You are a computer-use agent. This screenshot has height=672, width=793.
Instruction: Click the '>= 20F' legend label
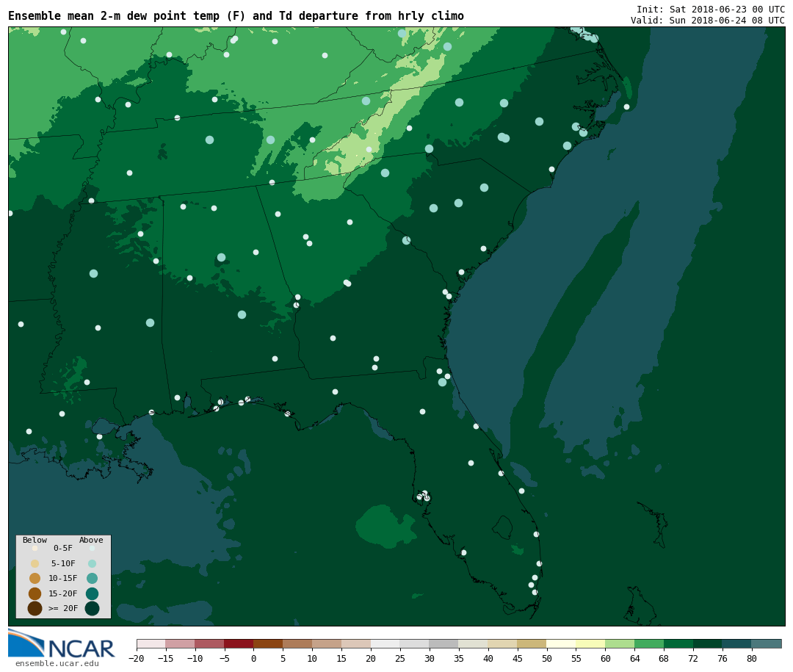pos(63,608)
